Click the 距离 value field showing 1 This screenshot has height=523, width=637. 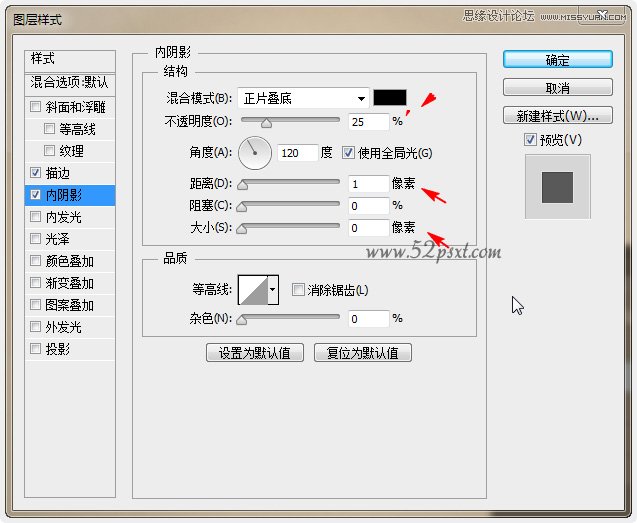(368, 184)
